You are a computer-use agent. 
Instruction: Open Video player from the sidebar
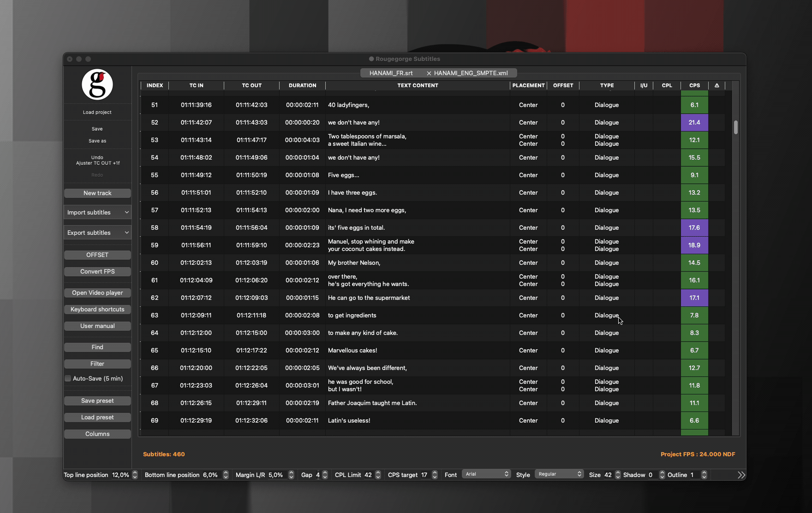click(x=97, y=293)
